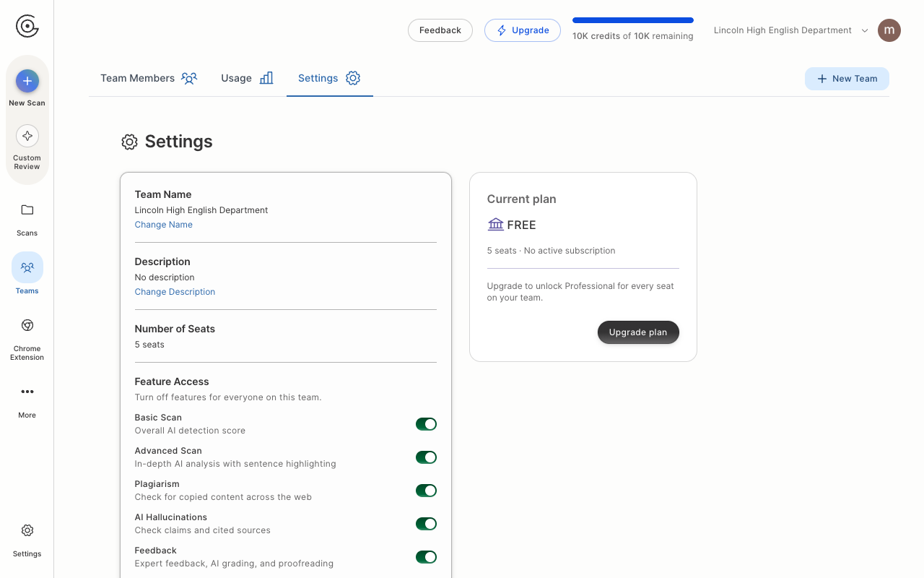This screenshot has height=578, width=924.
Task: Click the 'Feature Access' heading
Action: click(x=172, y=381)
